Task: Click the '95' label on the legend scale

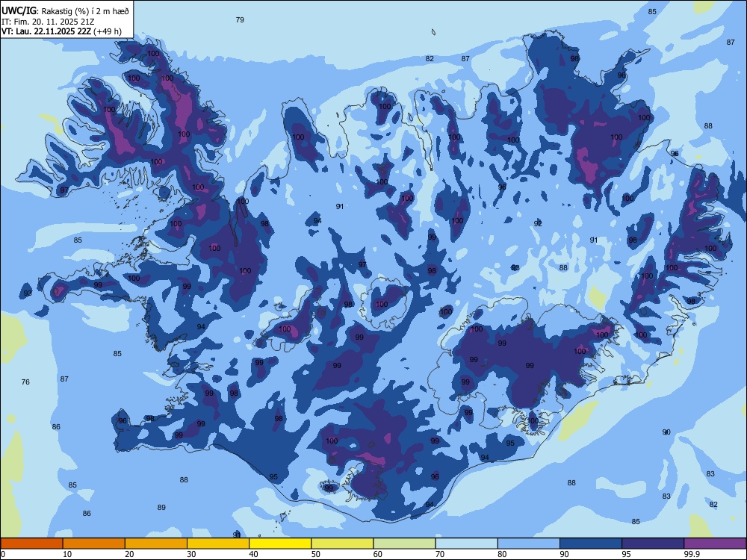Action: 627,554
